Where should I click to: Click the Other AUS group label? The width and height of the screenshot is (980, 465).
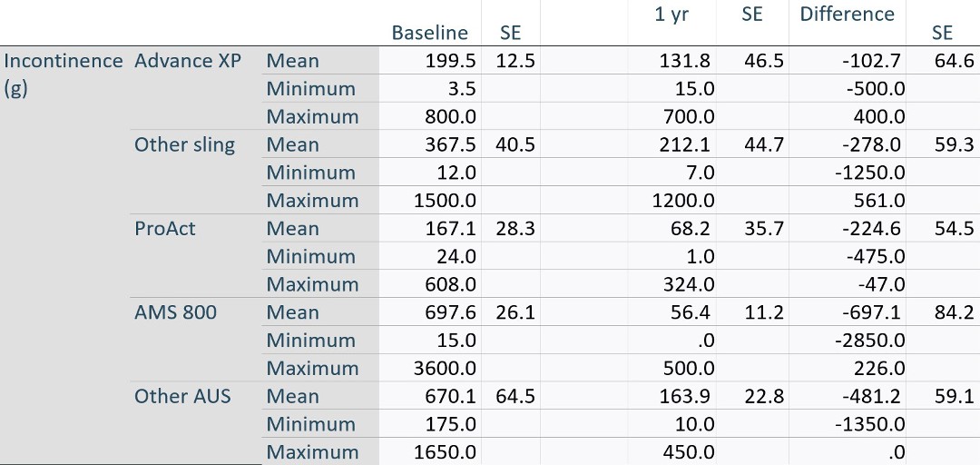[x=182, y=396]
